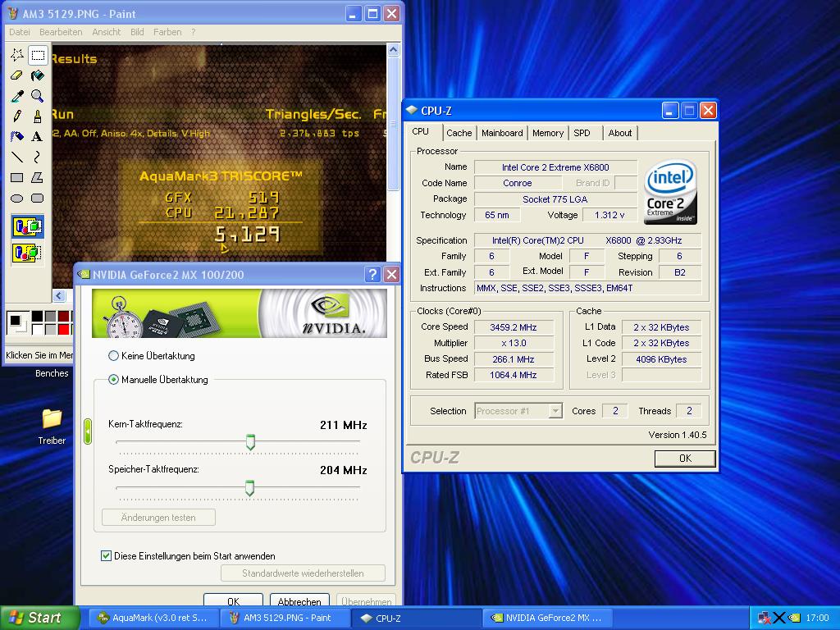Image resolution: width=840 pixels, height=630 pixels.
Task: Activate the Magnifier tool in Paint
Action: (x=38, y=96)
